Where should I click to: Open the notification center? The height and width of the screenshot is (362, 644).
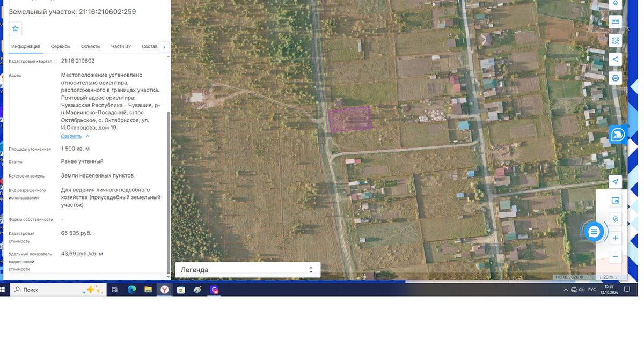point(627,290)
